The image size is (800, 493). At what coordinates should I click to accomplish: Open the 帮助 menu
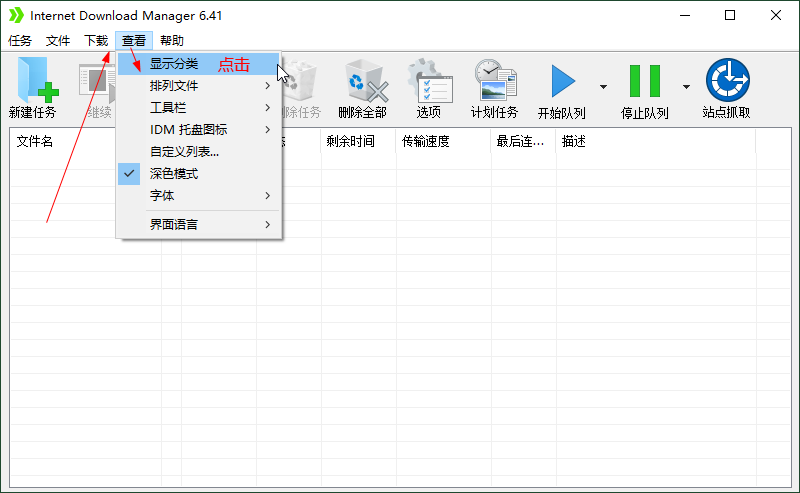point(171,41)
